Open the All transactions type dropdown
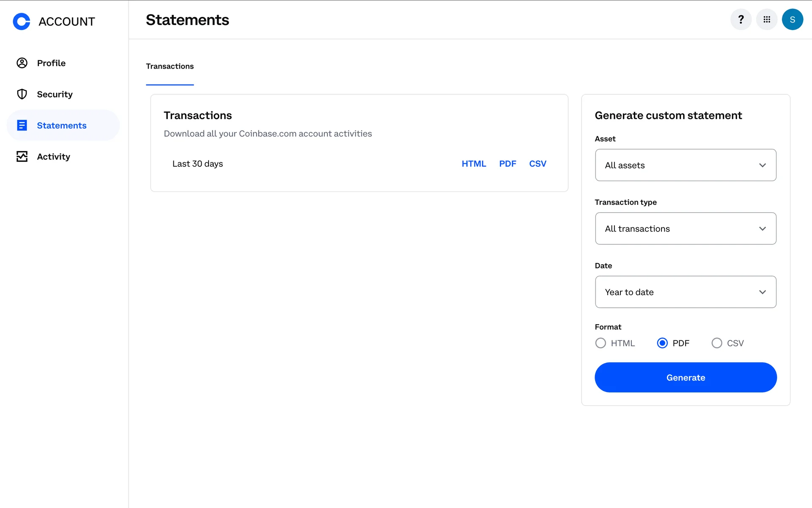Viewport: 812px width, 508px height. point(686,229)
